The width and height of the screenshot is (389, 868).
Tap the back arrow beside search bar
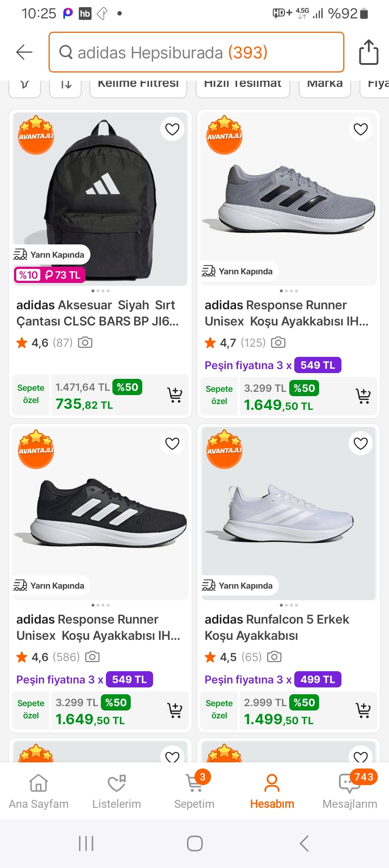pos(24,52)
